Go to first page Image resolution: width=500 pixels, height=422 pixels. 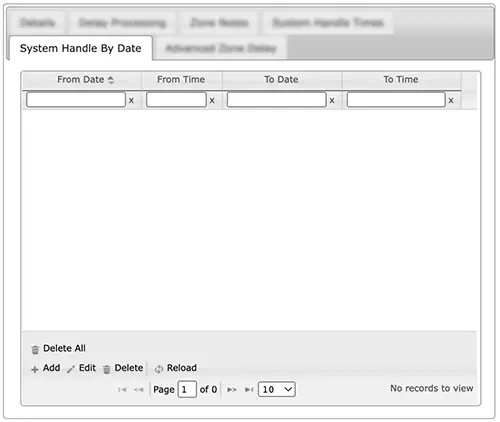click(122, 389)
